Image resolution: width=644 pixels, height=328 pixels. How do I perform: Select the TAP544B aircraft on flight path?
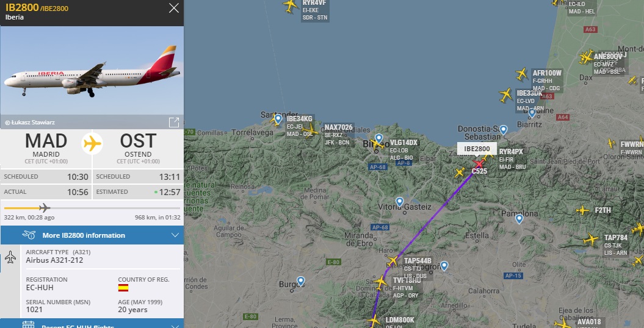[393, 261]
